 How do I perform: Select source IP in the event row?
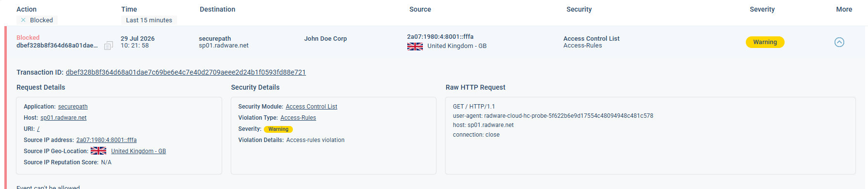440,37
